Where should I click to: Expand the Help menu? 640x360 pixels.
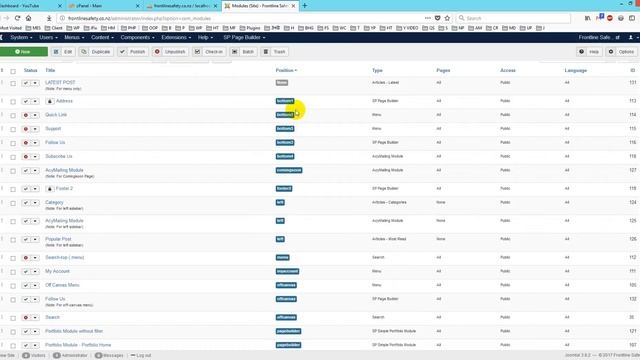(x=205, y=37)
